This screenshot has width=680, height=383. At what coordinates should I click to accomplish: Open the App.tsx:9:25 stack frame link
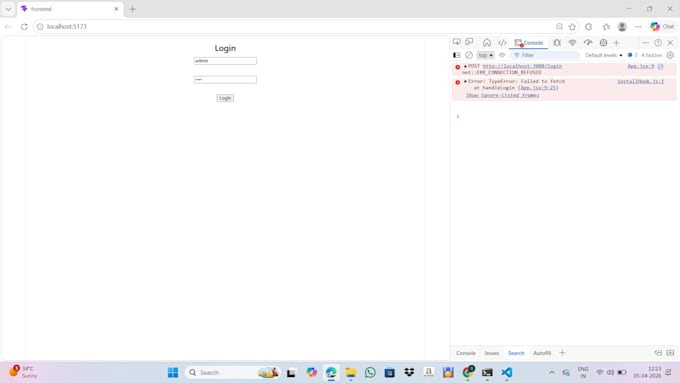click(538, 88)
